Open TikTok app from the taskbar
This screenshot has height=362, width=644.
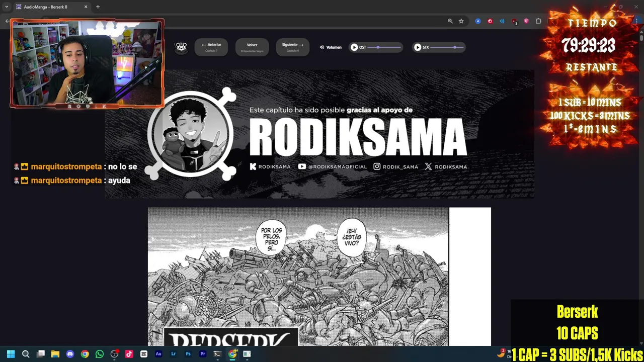pos(129,354)
